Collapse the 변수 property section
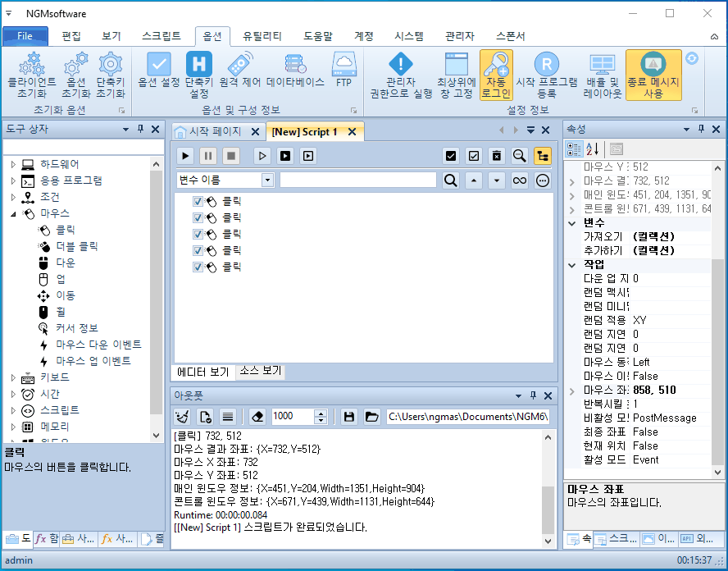The height and width of the screenshot is (571, 728). pyautogui.click(x=572, y=223)
